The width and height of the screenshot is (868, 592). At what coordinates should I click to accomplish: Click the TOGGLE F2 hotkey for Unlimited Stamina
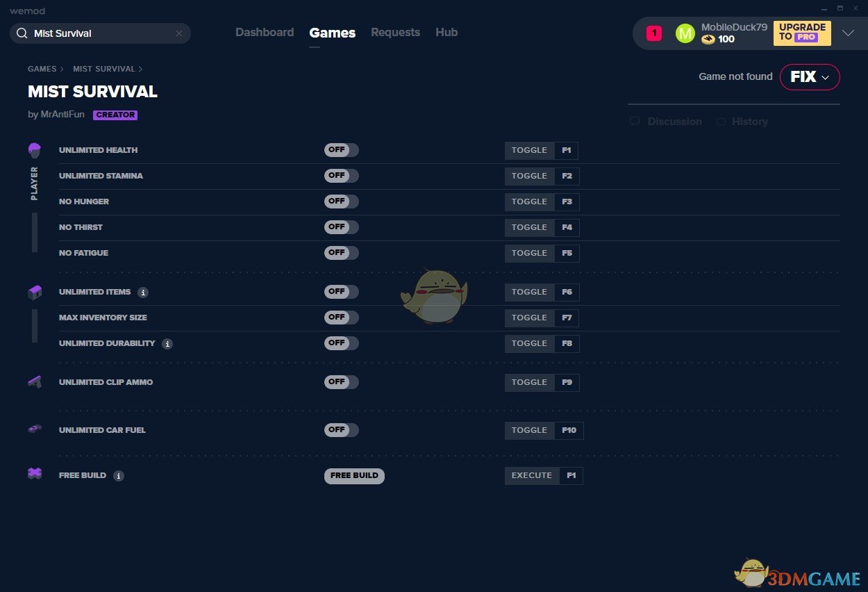click(x=542, y=176)
